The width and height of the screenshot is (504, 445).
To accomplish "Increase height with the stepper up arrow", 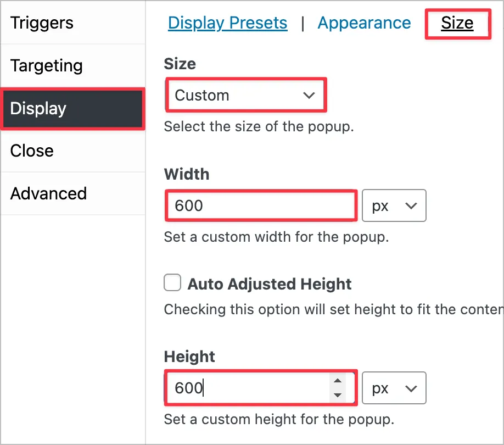I will [x=338, y=382].
